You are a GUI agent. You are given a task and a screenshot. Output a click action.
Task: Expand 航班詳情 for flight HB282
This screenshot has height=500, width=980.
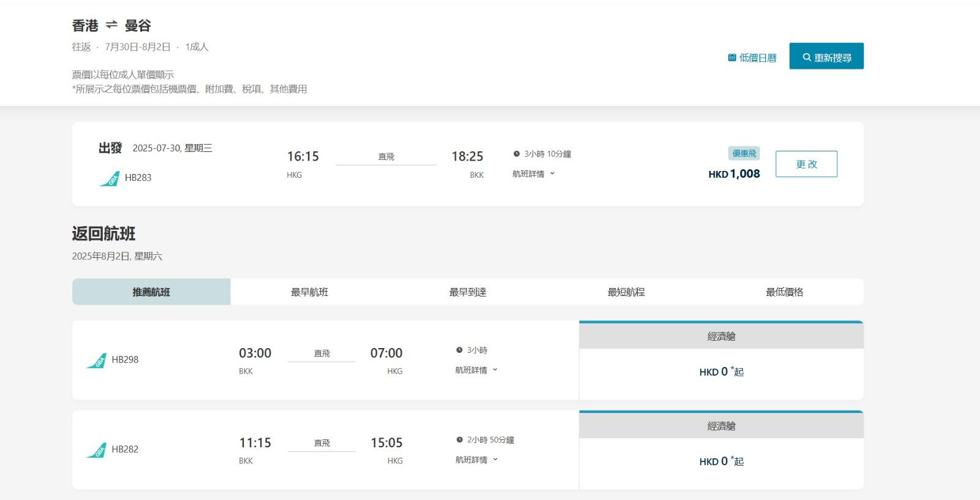477,460
